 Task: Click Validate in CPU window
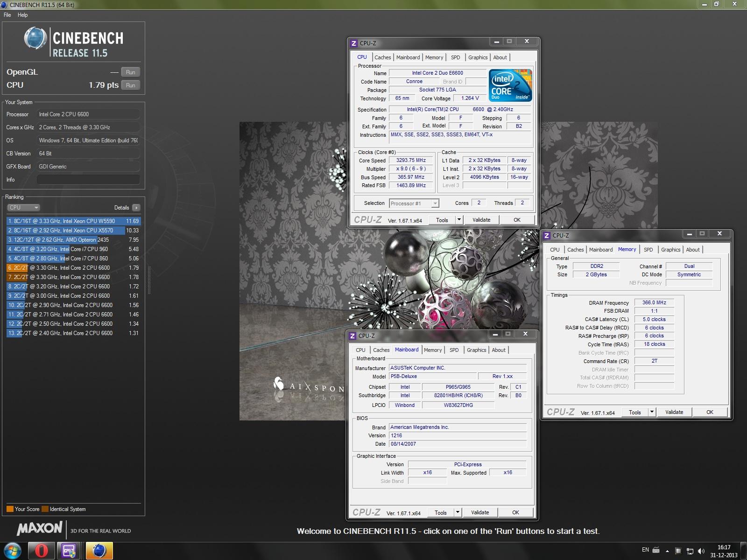pos(481,220)
